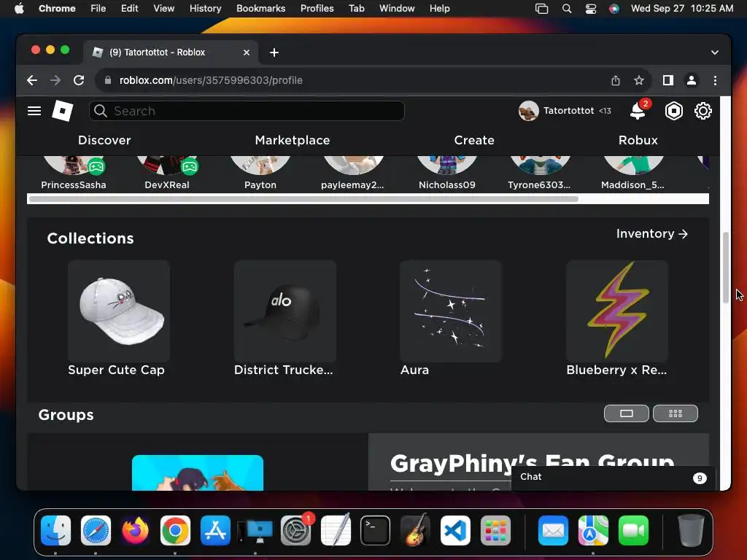Reload the Roblox profile page
Screen dimensions: 747x560
tap(79, 80)
